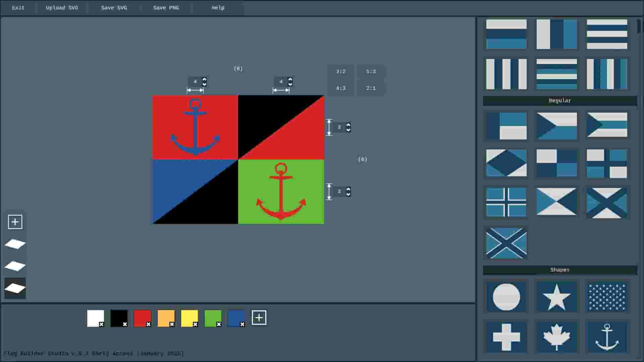Open the Help menu

pos(217,7)
